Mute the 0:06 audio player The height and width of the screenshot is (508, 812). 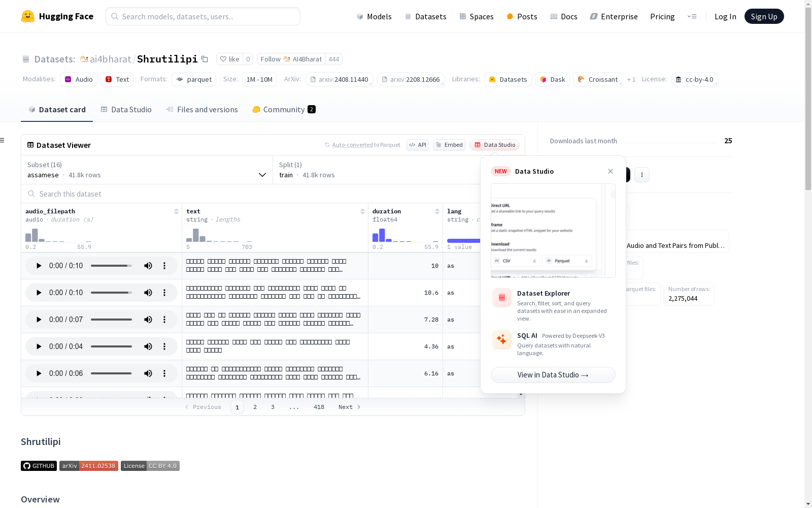tap(148, 373)
